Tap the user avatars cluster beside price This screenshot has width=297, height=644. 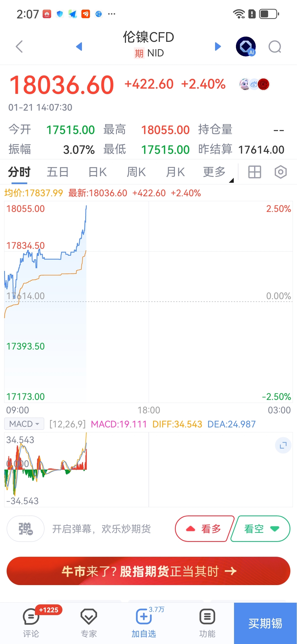[254, 84]
